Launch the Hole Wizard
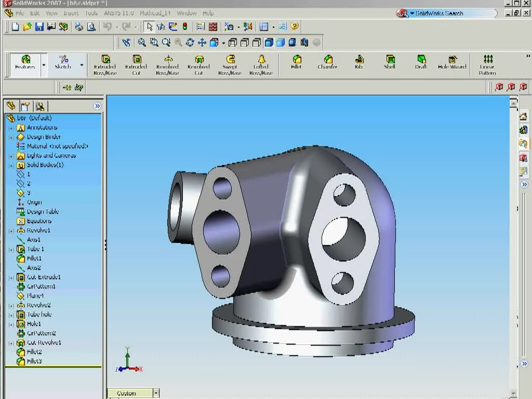The height and width of the screenshot is (399, 532). (x=452, y=62)
